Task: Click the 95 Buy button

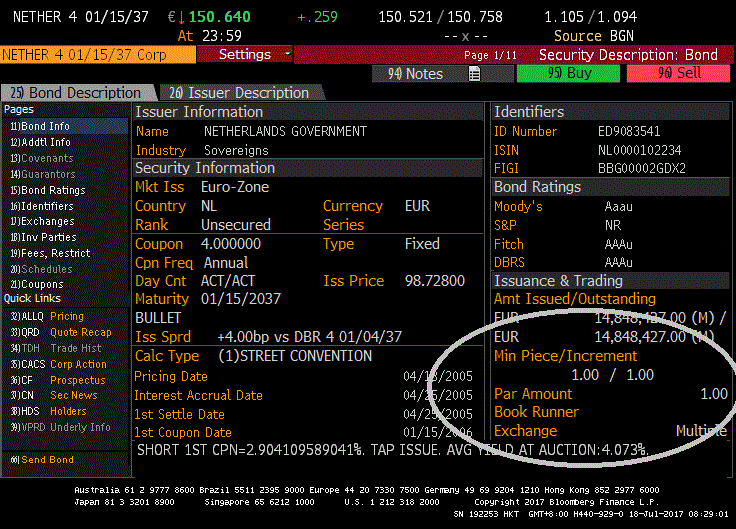Action: pos(568,74)
